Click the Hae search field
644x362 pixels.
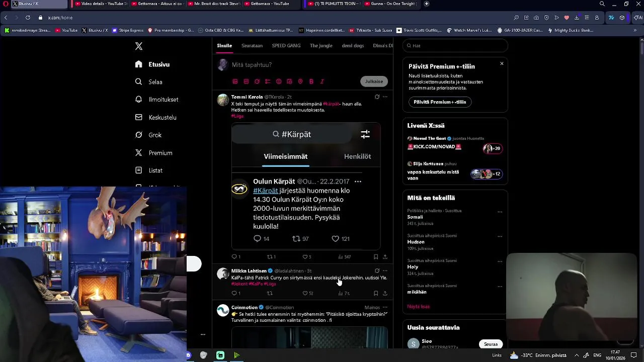[455, 46]
